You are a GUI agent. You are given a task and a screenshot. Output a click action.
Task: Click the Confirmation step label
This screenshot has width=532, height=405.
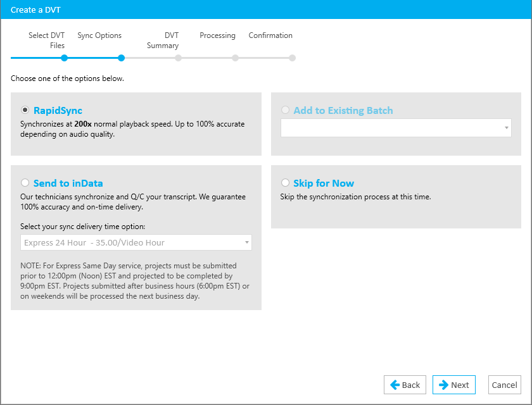click(270, 35)
